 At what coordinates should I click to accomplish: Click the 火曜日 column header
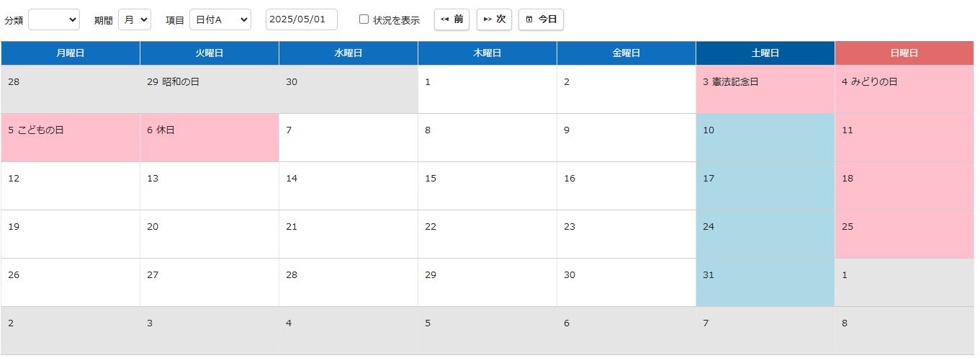pos(210,53)
